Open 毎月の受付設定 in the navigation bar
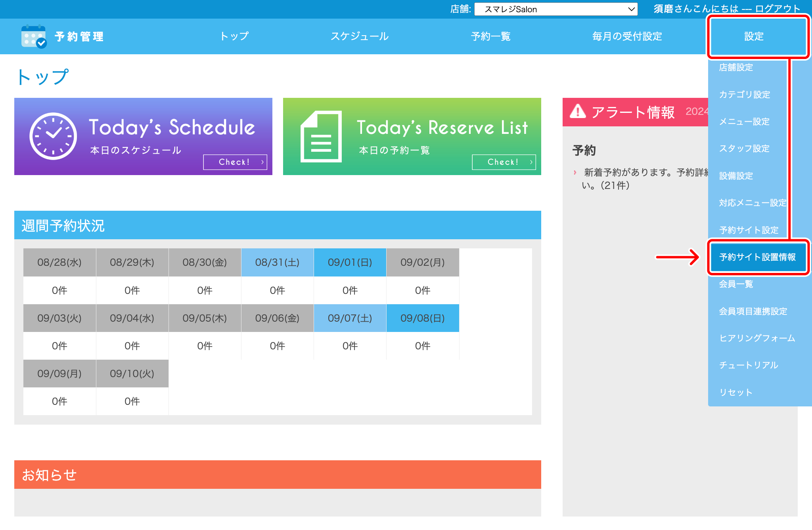Image resolution: width=812 pixels, height=530 pixels. point(627,36)
